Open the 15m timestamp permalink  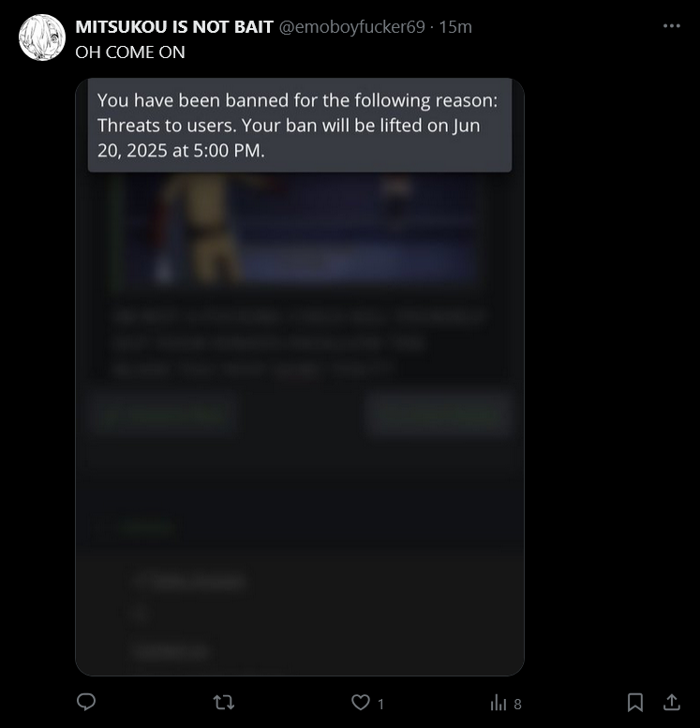(x=455, y=27)
